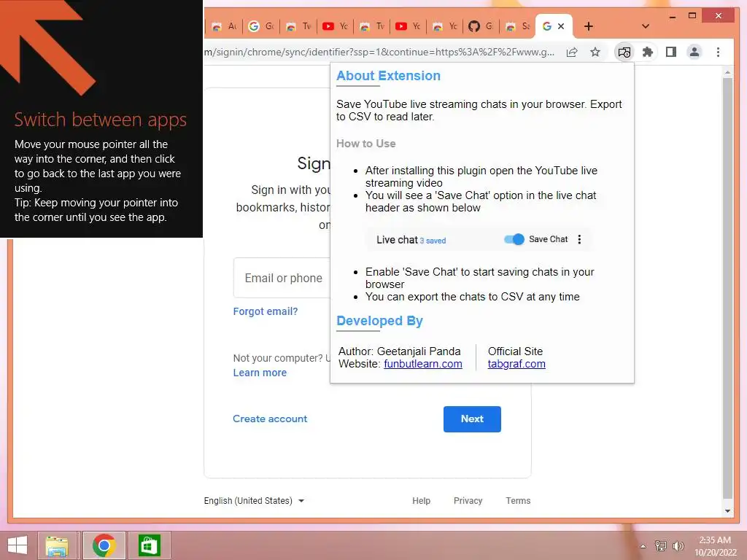Screen dimensions: 747x560
Task: Open the Chrome three-dot menu
Action: click(718, 52)
